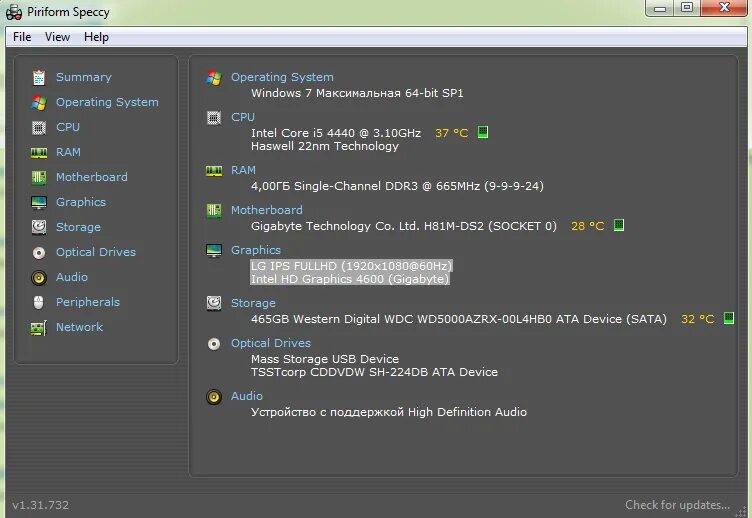Show the Graphics section from sidebar

tap(81, 202)
